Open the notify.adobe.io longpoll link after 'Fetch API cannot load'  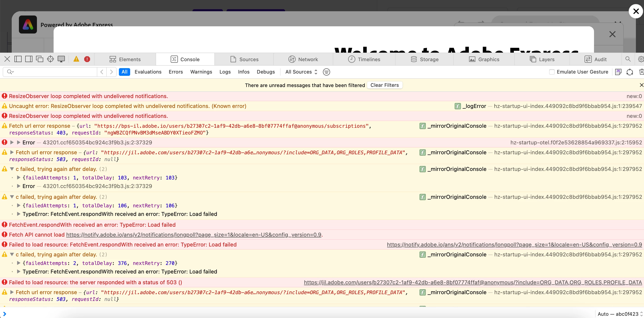coord(193,235)
